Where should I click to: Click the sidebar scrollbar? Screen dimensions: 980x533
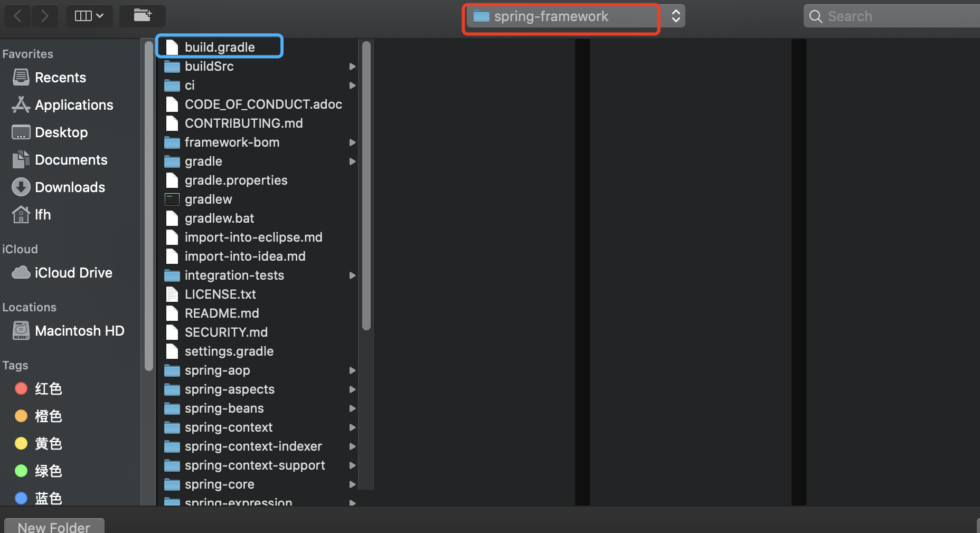tap(149, 206)
